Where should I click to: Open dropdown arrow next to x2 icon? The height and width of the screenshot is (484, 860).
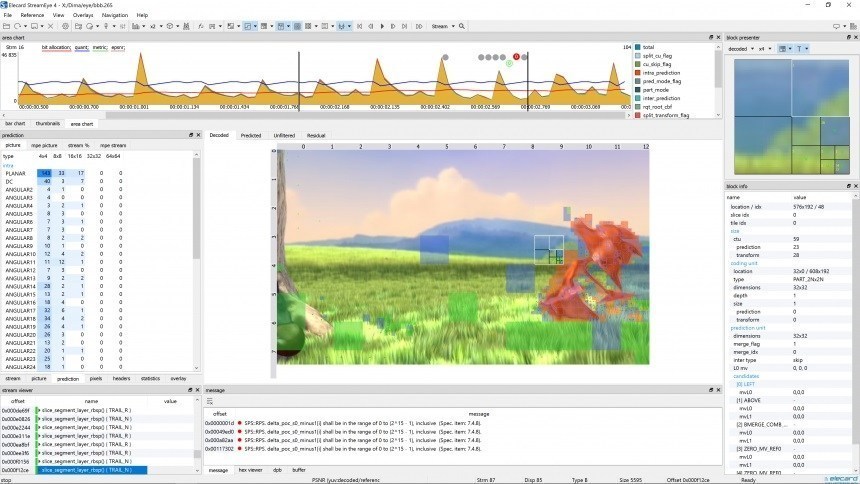(161, 26)
